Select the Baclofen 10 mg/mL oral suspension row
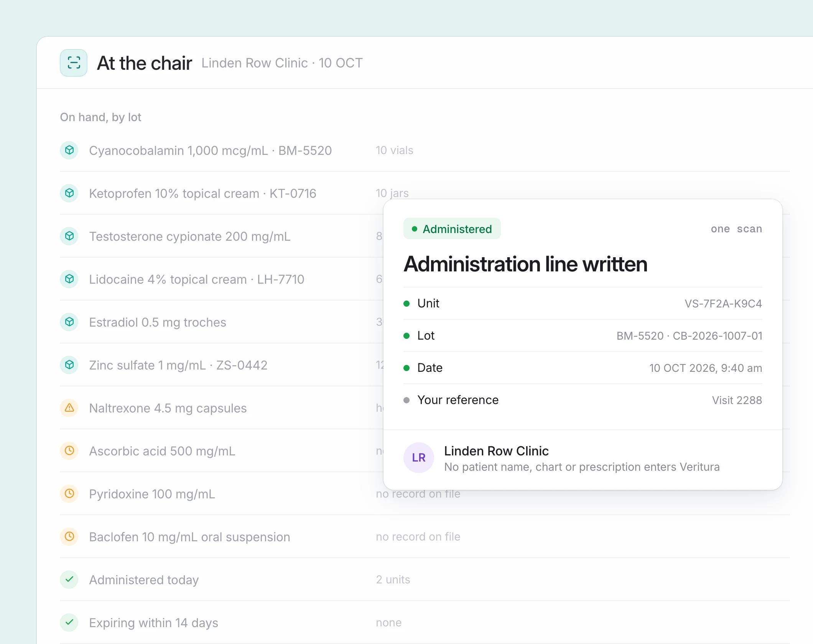813x644 pixels. [x=425, y=537]
